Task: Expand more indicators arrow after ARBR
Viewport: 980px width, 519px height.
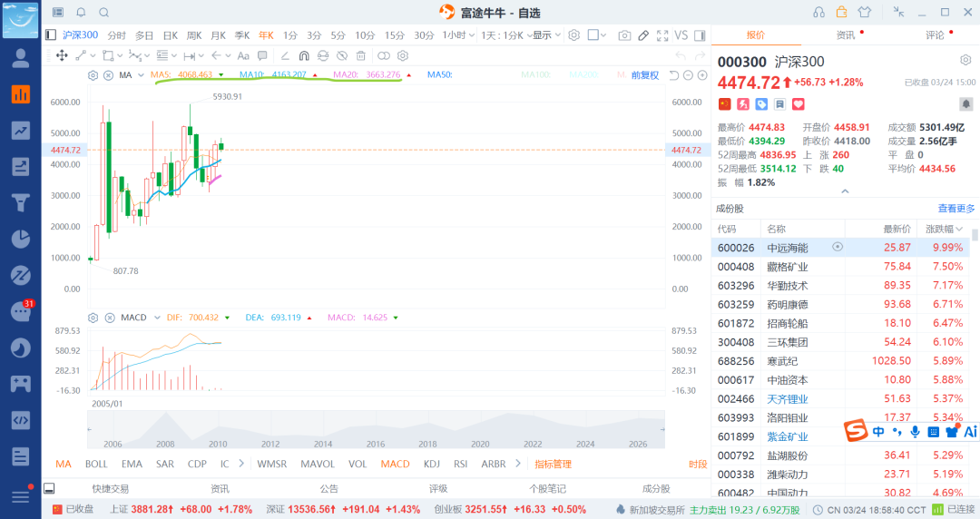Action: [518, 464]
